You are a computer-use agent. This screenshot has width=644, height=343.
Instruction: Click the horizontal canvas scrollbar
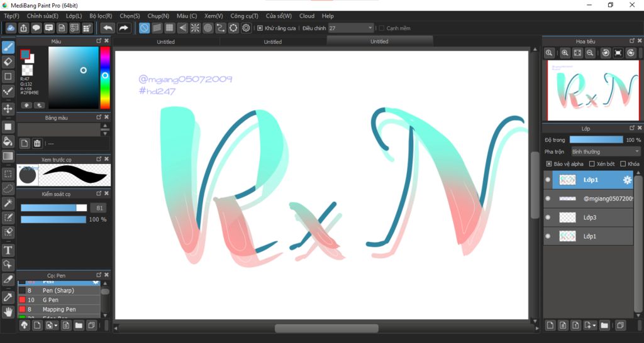[326, 329]
